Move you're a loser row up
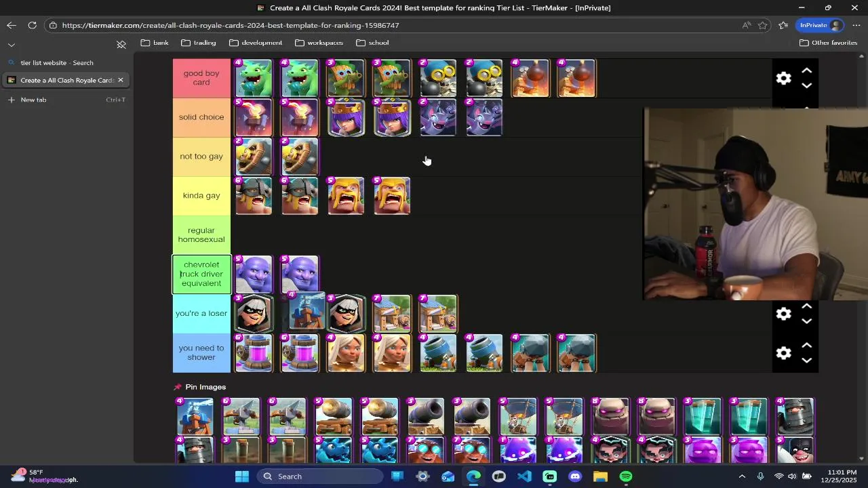Viewport: 868px width, 488px height. coord(807,306)
